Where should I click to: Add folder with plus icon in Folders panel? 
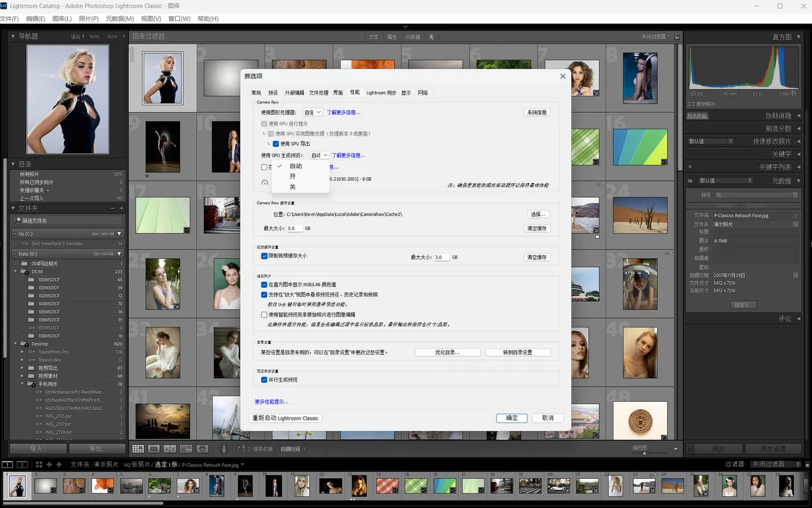(122, 209)
